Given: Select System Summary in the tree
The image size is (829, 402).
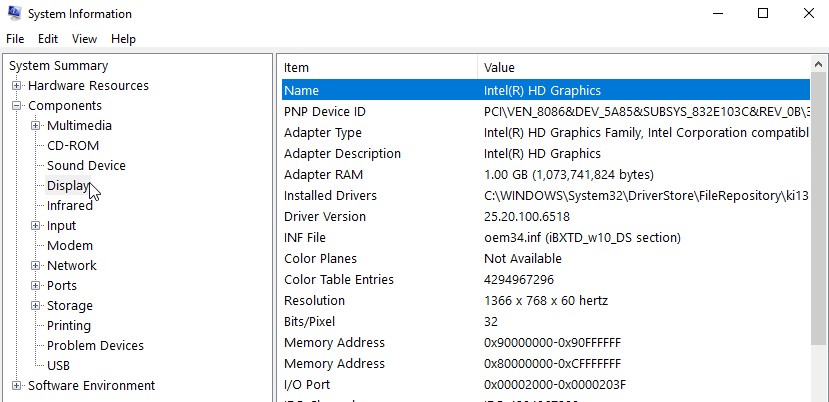Looking at the screenshot, I should pos(58,66).
